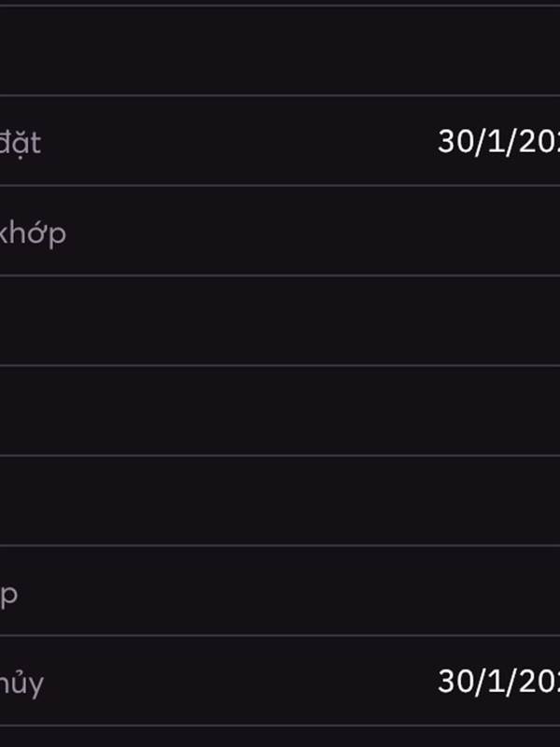The image size is (560, 747).
Task: Select the blank row directly below the "khớp" row
Action: pyautogui.click(x=280, y=320)
